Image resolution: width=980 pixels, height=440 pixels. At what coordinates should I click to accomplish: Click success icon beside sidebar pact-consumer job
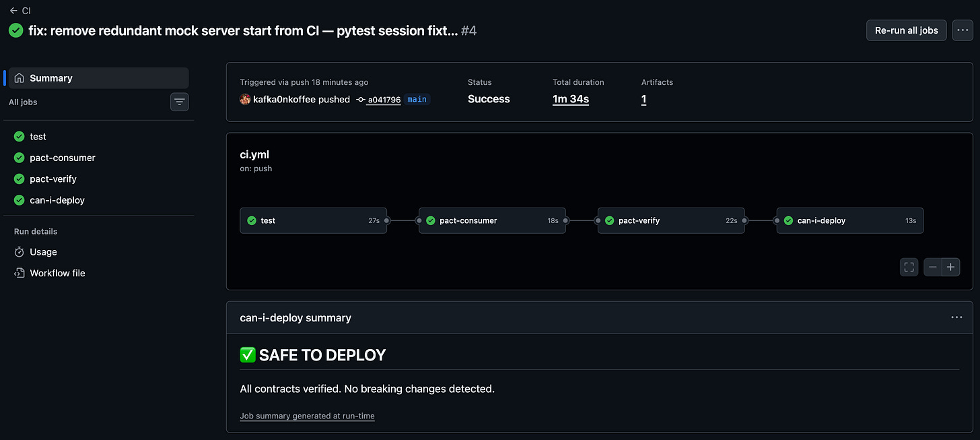point(20,158)
